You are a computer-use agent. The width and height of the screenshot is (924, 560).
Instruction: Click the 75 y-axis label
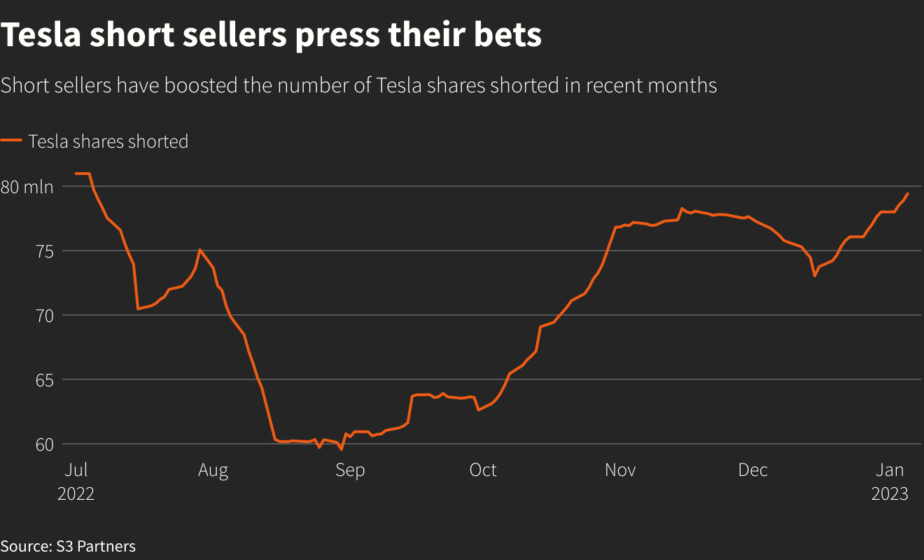(13, 251)
